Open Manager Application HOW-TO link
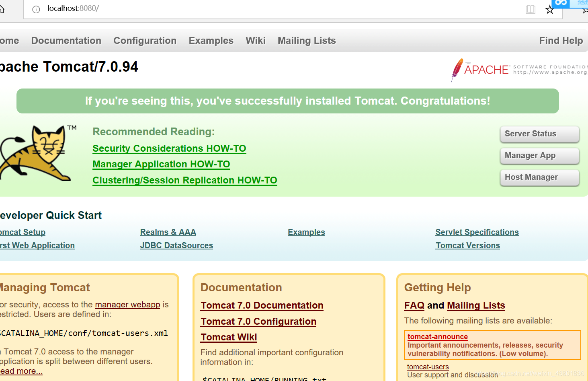Viewport: 588px width, 381px height. click(x=161, y=164)
